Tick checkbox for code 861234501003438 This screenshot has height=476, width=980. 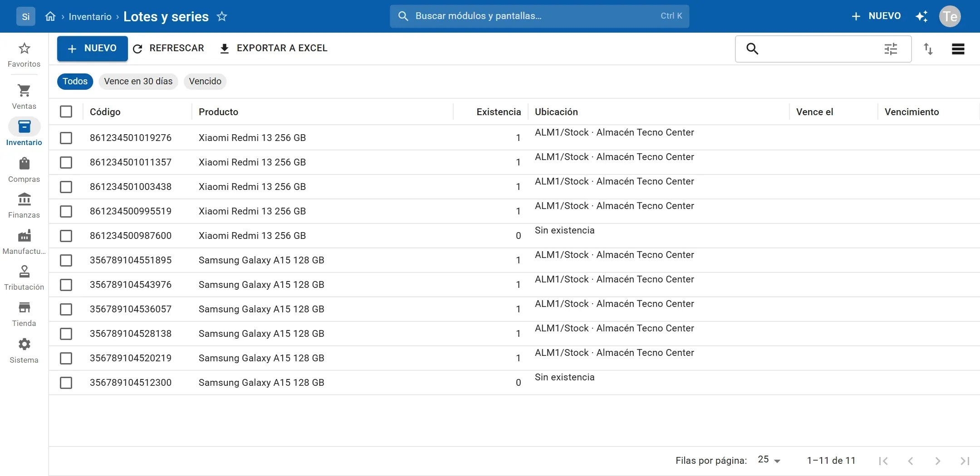pyautogui.click(x=66, y=187)
